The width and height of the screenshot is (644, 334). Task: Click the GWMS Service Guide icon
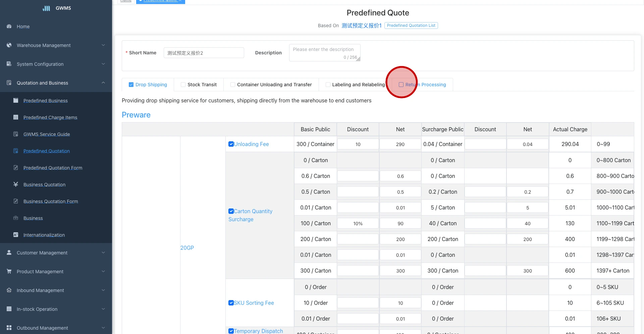pyautogui.click(x=16, y=134)
